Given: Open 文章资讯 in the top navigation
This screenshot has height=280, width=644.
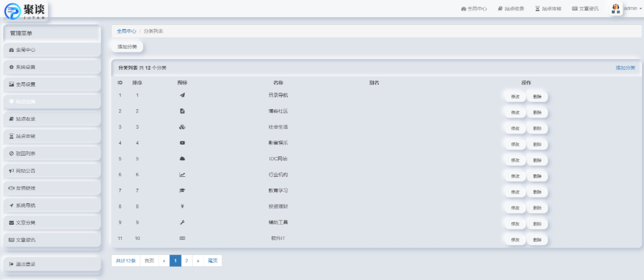Looking at the screenshot, I should pos(585,9).
